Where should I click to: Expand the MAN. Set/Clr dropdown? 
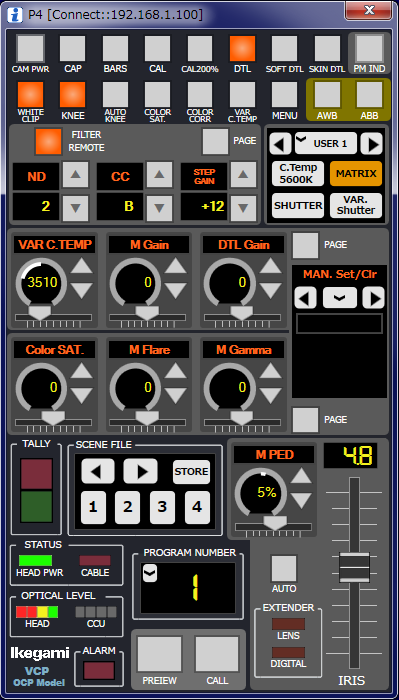(x=340, y=298)
